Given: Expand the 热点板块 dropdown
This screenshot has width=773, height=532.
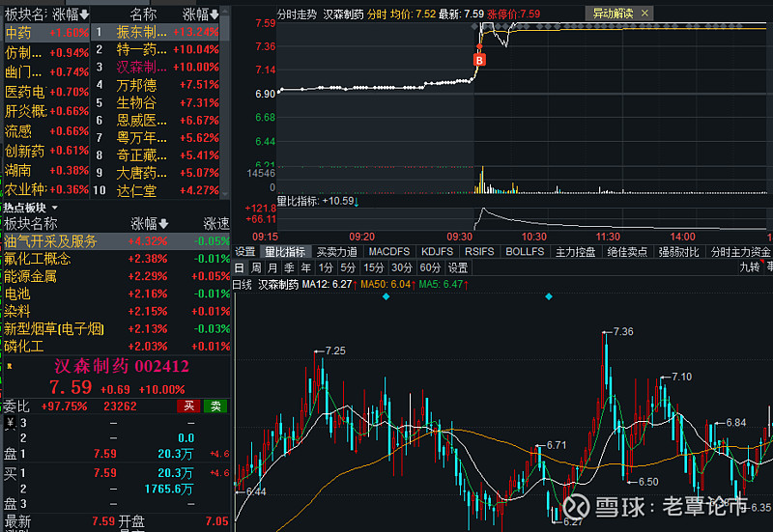Looking at the screenshot, I should point(55,208).
